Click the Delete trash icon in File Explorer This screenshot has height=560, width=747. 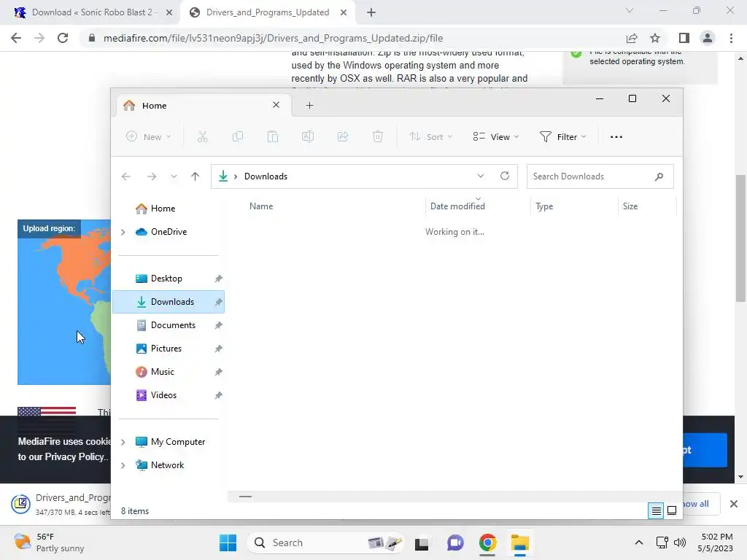[377, 137]
